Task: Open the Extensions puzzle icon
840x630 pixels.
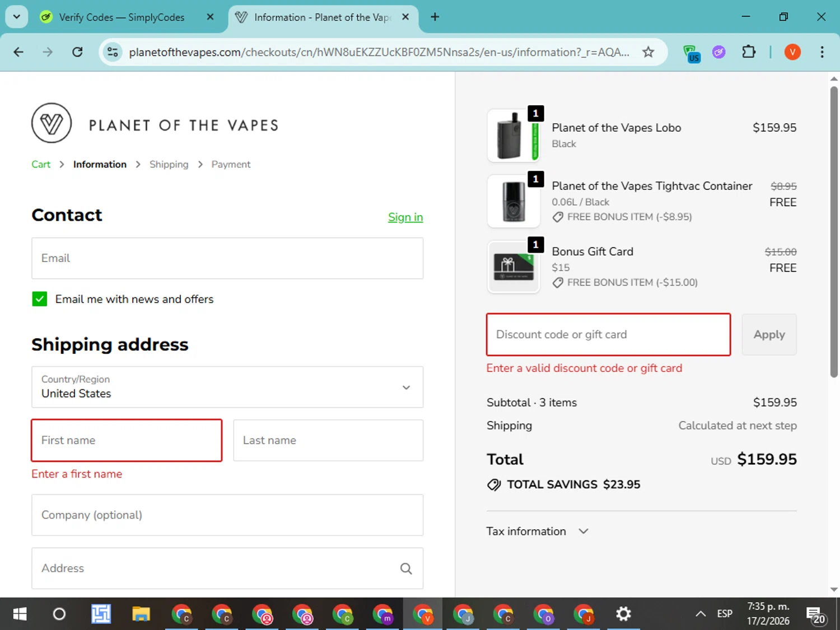Action: tap(749, 52)
